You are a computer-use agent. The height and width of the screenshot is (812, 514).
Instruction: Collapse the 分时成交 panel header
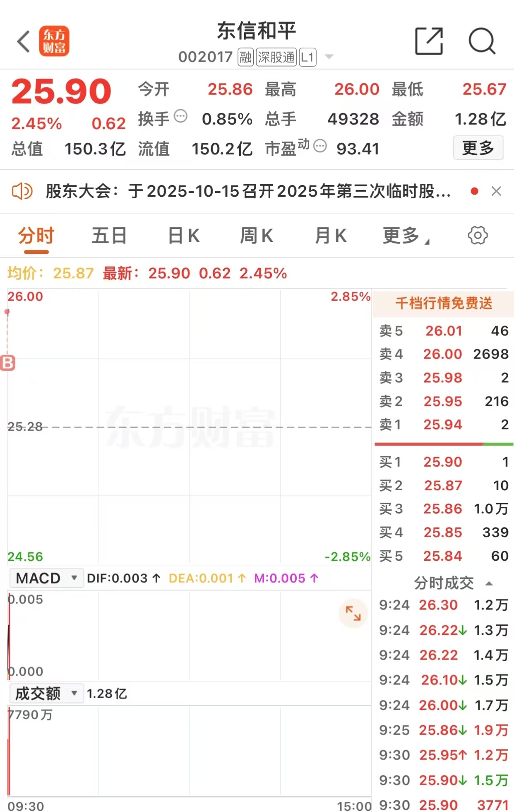tap(453, 583)
